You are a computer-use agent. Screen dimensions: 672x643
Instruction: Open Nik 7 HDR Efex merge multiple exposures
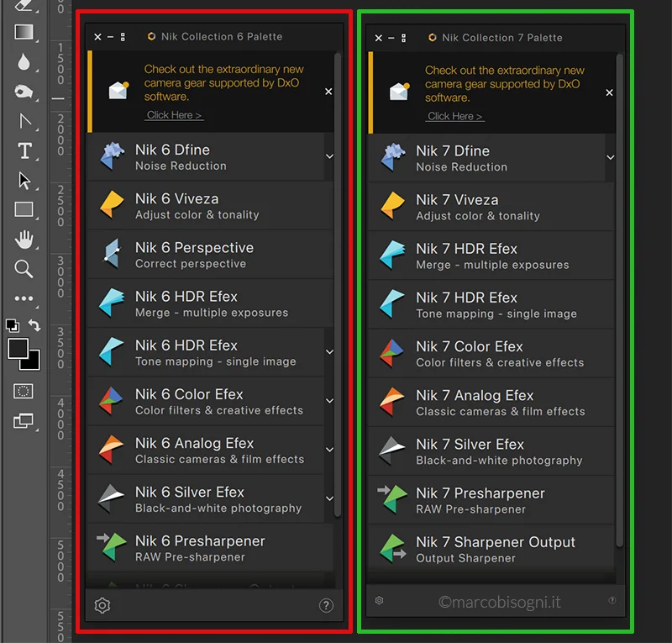(x=491, y=256)
